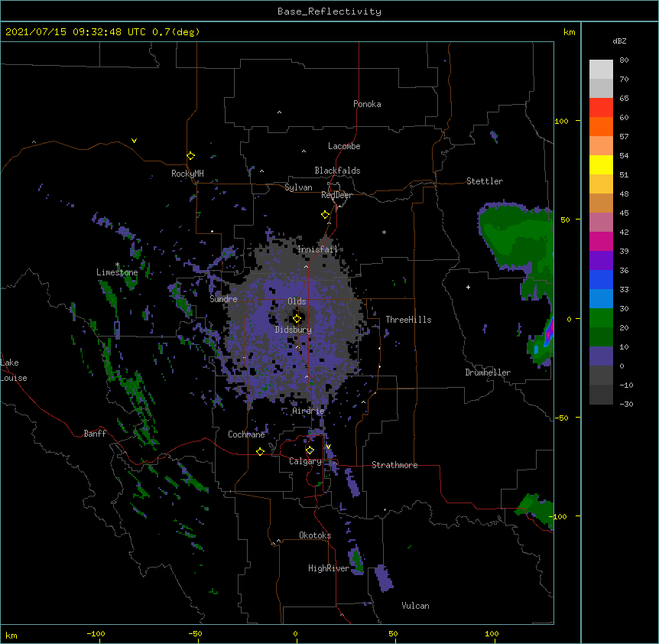Click the Vulcan label
Image resolution: width=659 pixels, height=644 pixels.
[415, 606]
